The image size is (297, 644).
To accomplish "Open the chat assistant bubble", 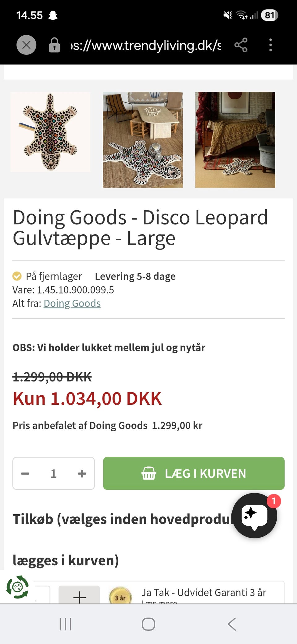I will (x=254, y=516).
